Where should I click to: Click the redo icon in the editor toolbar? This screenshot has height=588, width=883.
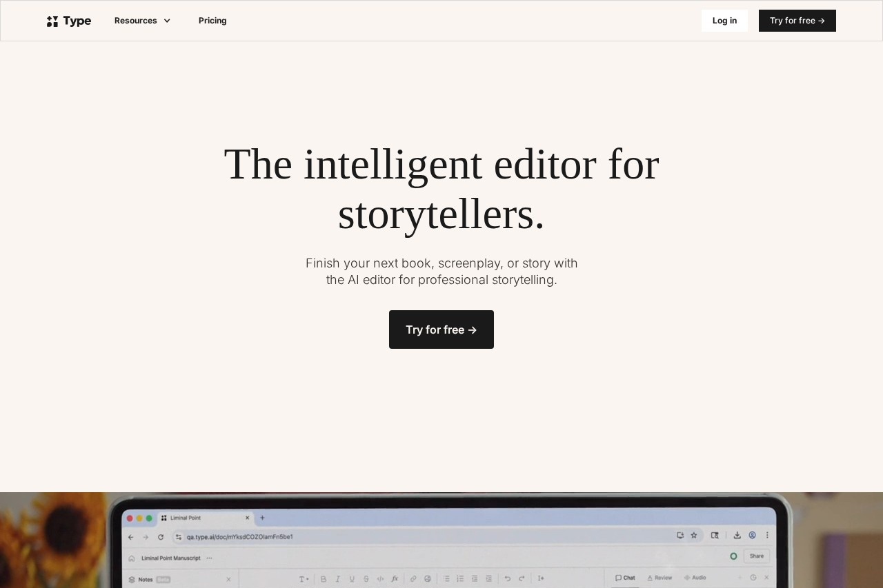coord(522,578)
